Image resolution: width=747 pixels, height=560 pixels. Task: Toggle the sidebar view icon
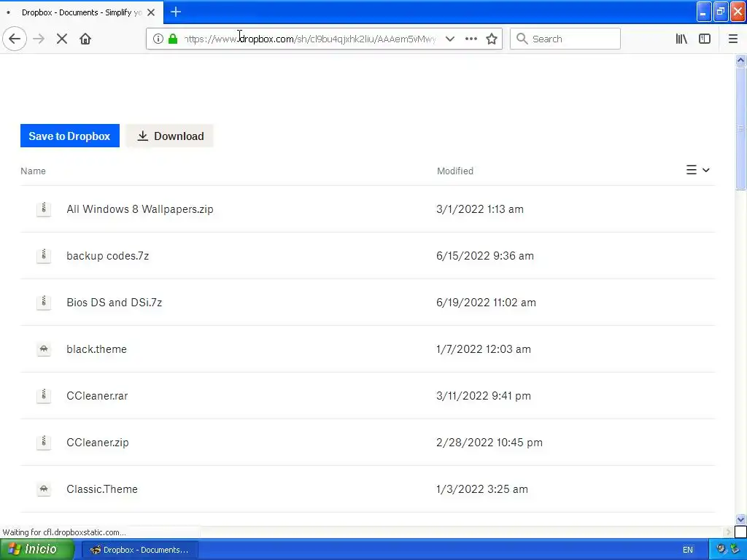tap(705, 39)
